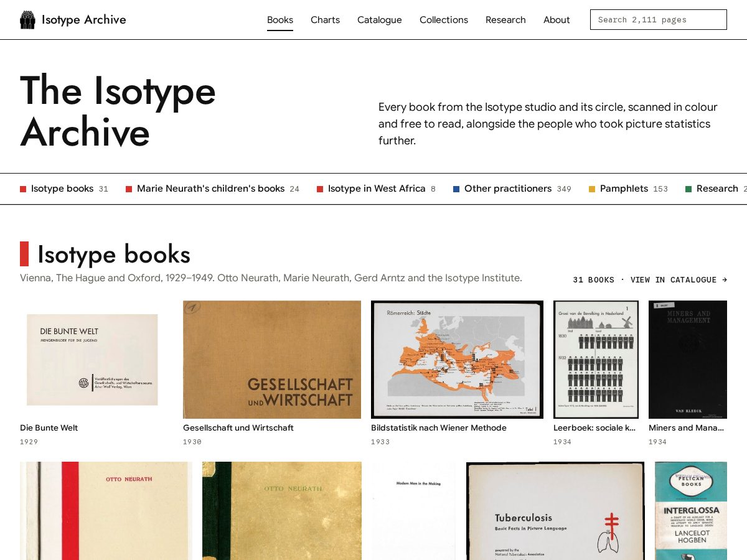Click the Die Bunte Welt title text

point(49,428)
